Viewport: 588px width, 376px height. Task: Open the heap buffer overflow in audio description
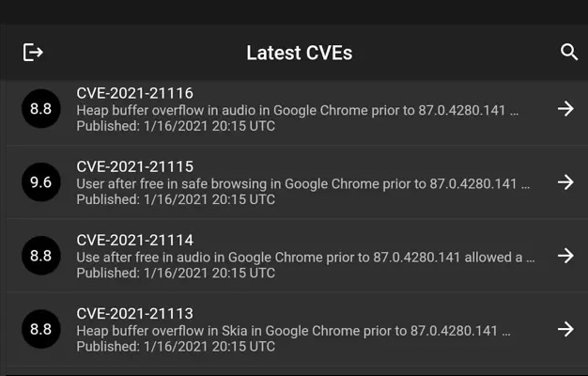tap(297, 110)
